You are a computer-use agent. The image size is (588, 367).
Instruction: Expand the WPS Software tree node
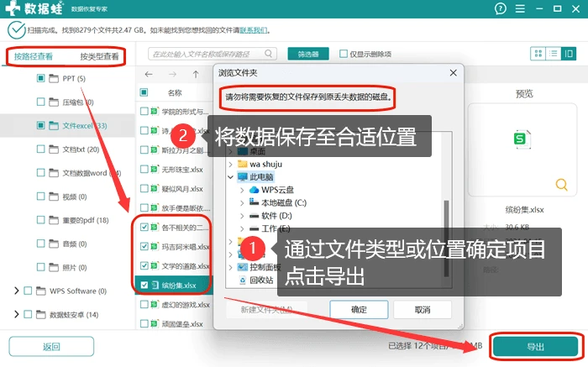pos(17,291)
